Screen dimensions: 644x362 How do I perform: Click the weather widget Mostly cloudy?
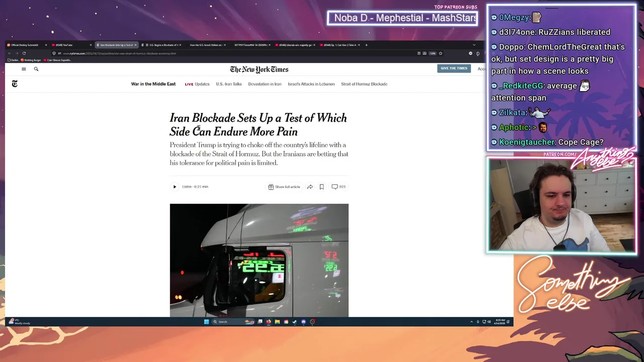[x=19, y=322]
